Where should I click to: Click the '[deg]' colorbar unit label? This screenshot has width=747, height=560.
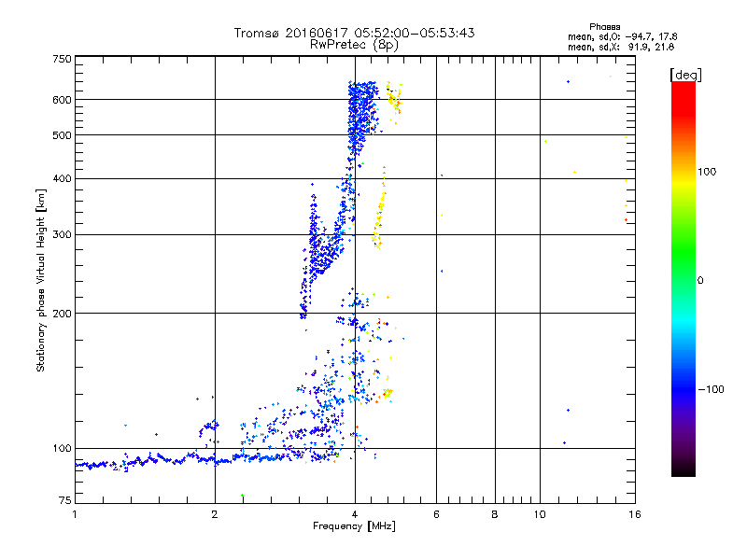tap(685, 75)
